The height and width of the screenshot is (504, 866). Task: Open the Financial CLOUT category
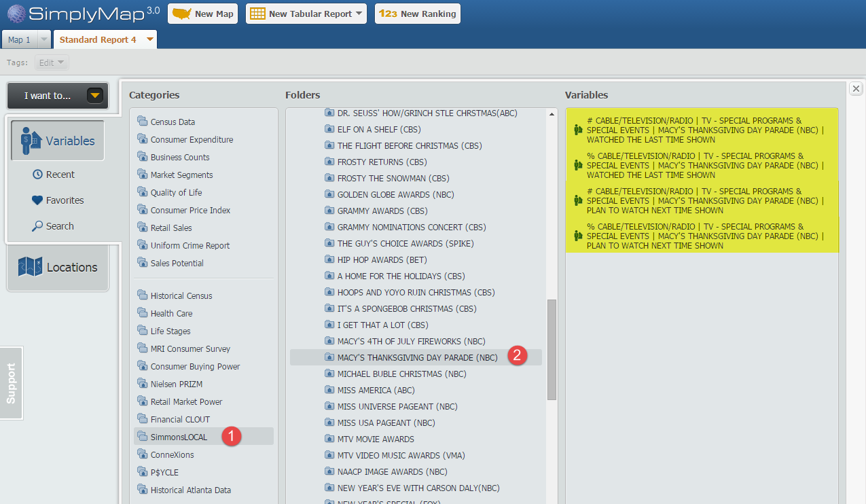[x=180, y=419]
